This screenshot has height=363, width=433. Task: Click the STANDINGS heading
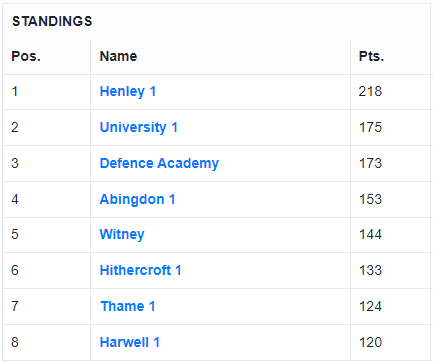coord(52,22)
